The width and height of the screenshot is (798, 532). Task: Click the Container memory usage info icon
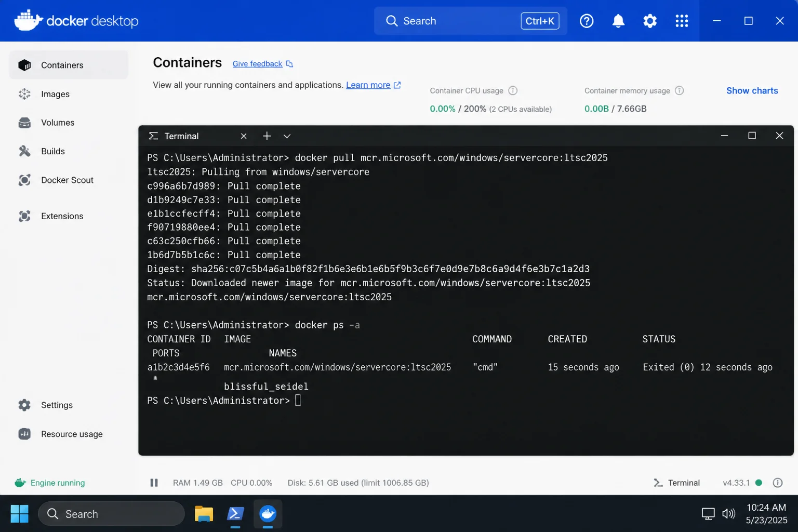pos(679,90)
